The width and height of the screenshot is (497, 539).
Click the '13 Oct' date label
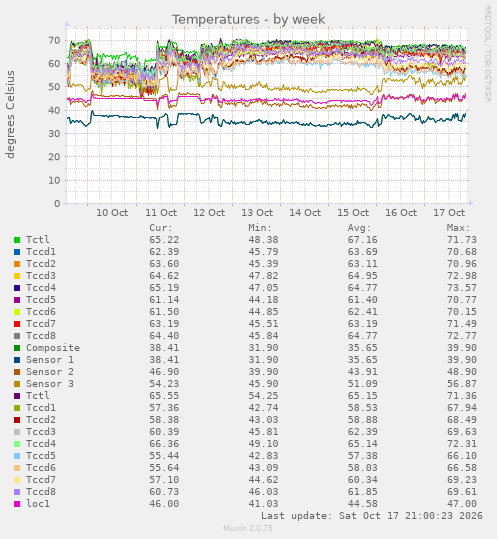257,213
